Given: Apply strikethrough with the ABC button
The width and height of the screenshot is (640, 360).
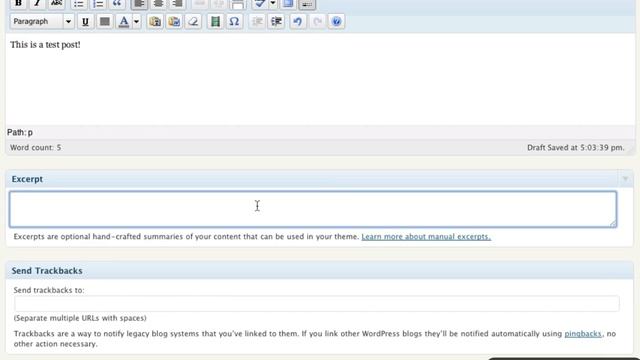Looking at the screenshot, I should (56, 4).
